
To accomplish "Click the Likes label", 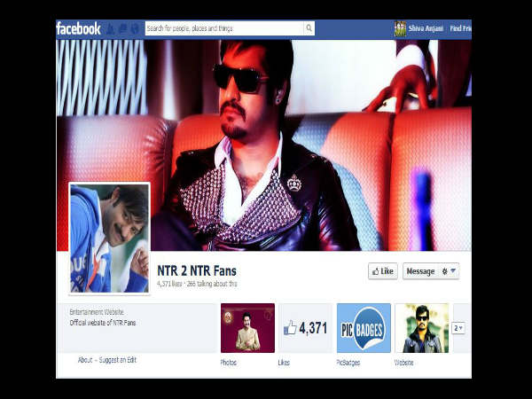I will coord(284,363).
